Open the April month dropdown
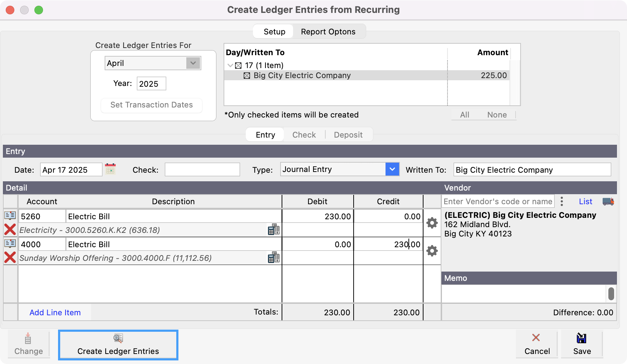This screenshot has height=364, width=627. pyautogui.click(x=193, y=63)
